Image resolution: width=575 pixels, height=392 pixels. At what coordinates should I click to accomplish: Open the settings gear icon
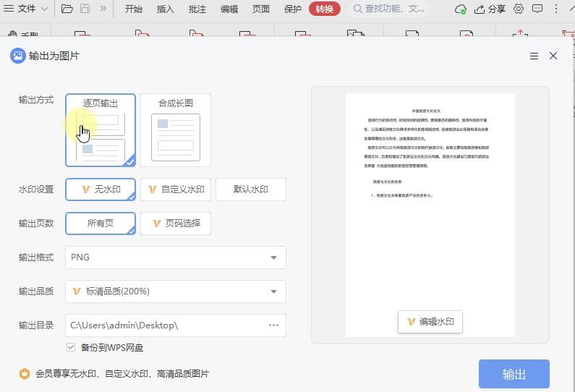point(519,9)
